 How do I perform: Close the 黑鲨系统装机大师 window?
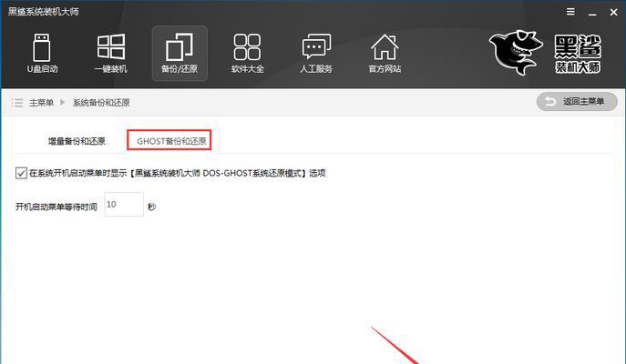tap(613, 13)
